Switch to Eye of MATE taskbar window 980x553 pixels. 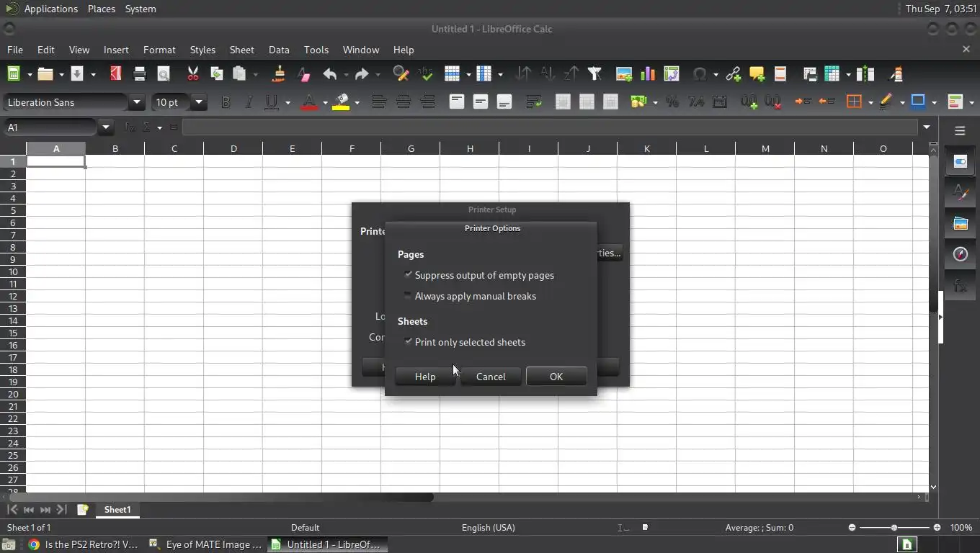click(205, 544)
